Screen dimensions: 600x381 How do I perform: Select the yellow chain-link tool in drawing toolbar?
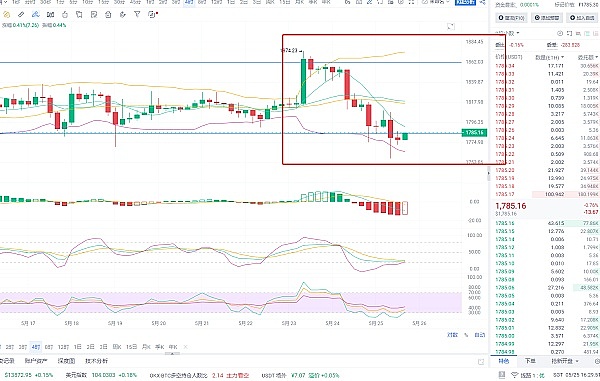(x=7, y=15)
